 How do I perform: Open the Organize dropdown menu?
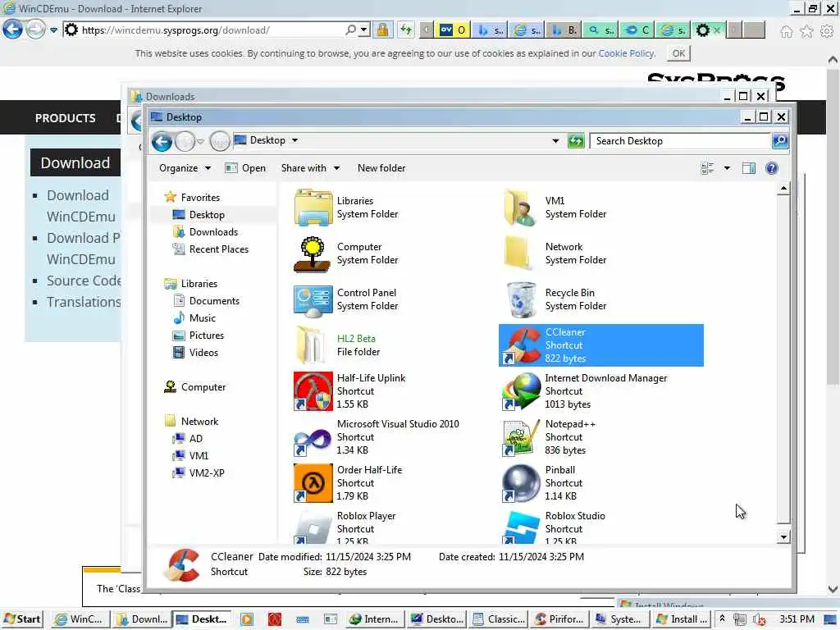tap(185, 168)
